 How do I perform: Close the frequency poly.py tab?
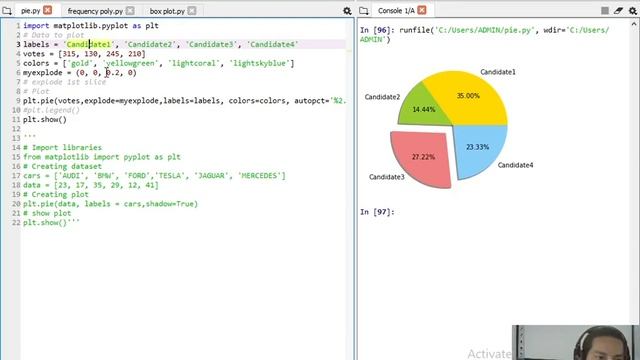[130, 11]
